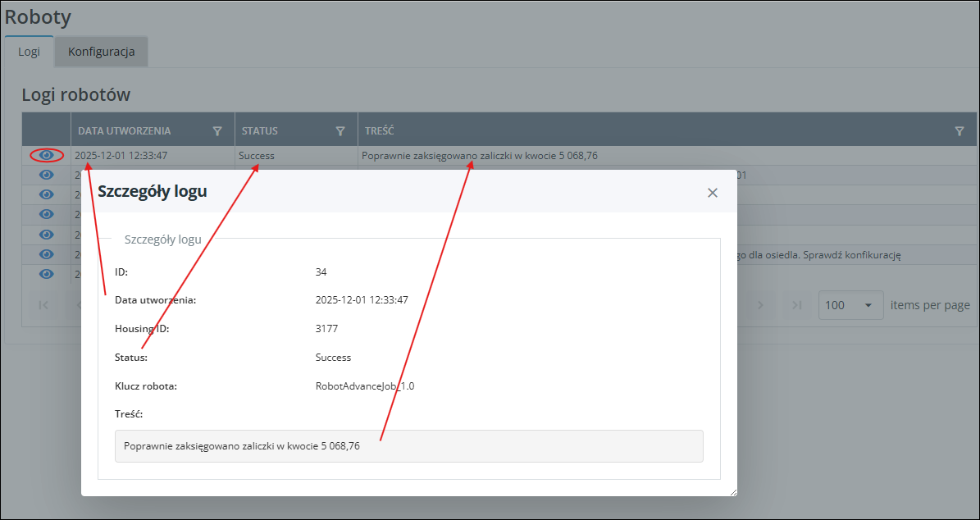Click the Success status cell in first row
The width and height of the screenshot is (980, 520).
(x=257, y=155)
